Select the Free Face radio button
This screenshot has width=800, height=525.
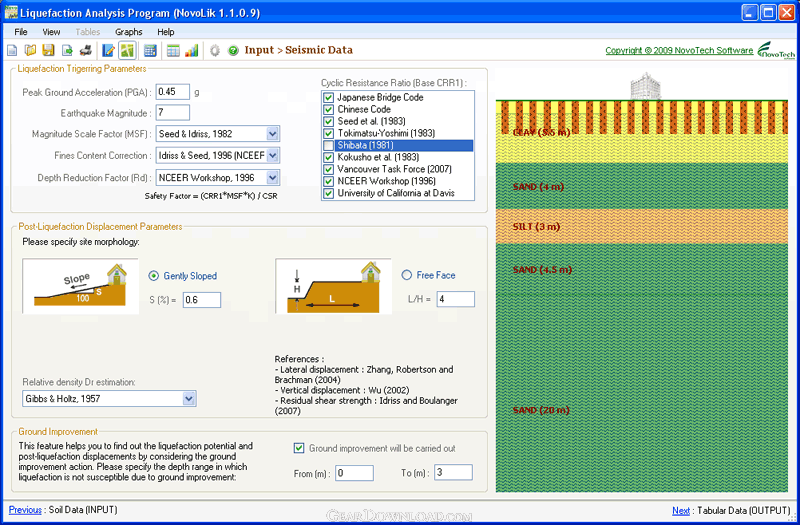[407, 275]
